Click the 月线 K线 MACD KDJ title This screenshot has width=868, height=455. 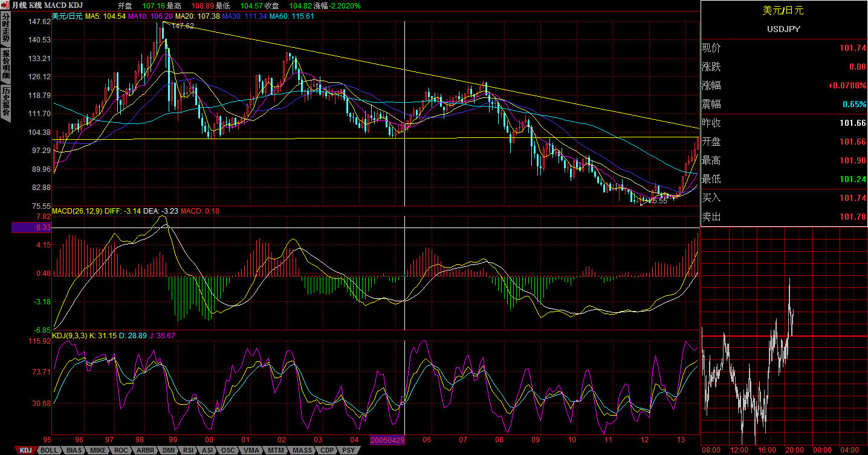(x=47, y=5)
